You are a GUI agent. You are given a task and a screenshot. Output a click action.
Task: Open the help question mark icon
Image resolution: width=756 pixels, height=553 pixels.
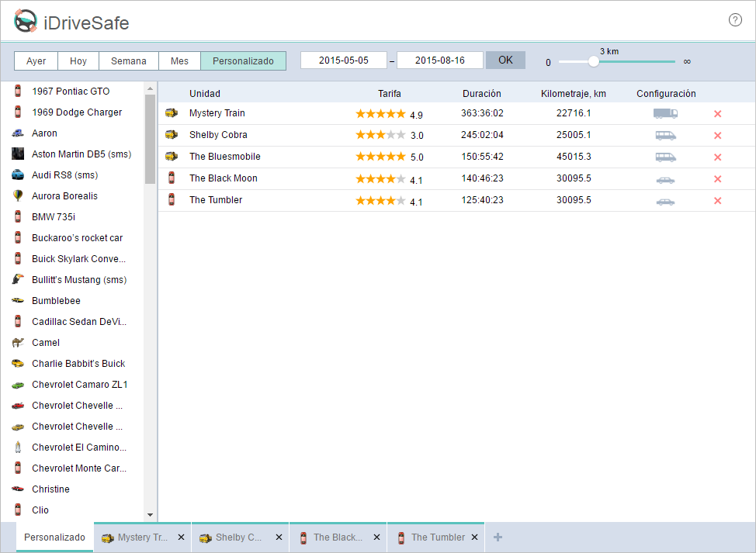pos(735,20)
